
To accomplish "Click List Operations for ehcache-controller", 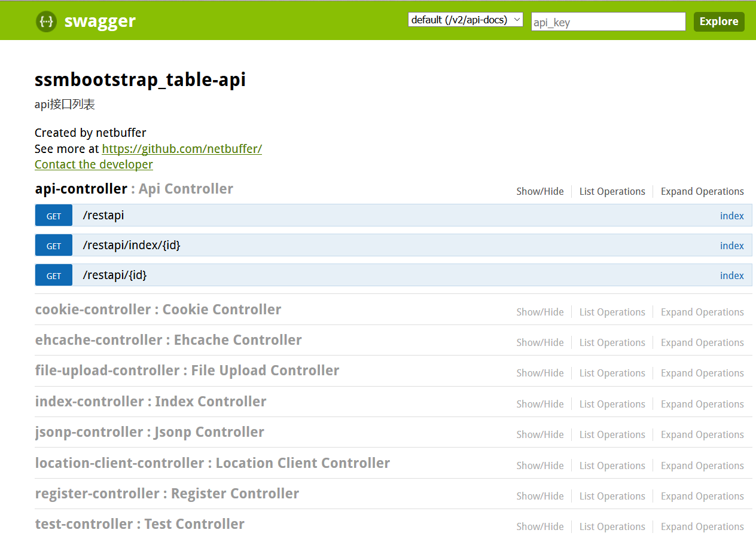I will (612, 343).
